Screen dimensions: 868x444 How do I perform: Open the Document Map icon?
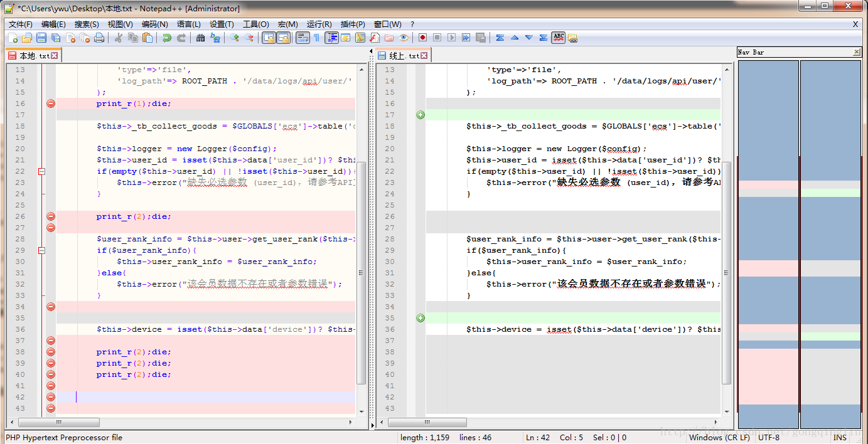pyautogui.click(x=360, y=38)
